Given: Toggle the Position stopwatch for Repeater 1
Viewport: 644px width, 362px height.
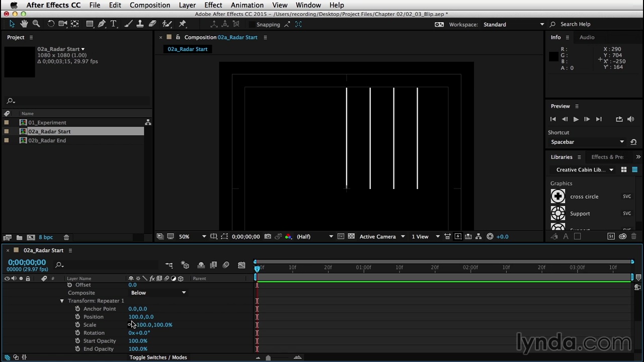Looking at the screenshot, I should click(77, 317).
